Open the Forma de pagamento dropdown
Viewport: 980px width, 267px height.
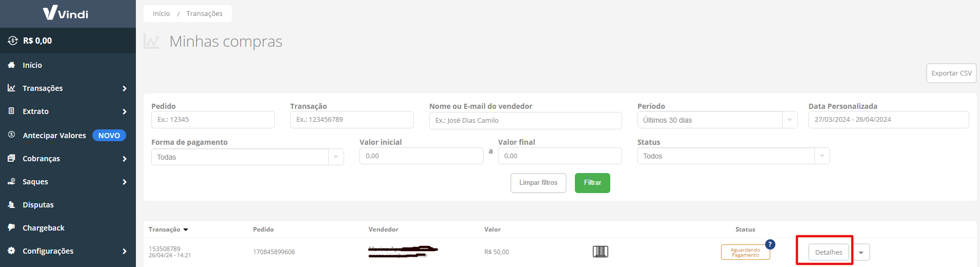[247, 157]
